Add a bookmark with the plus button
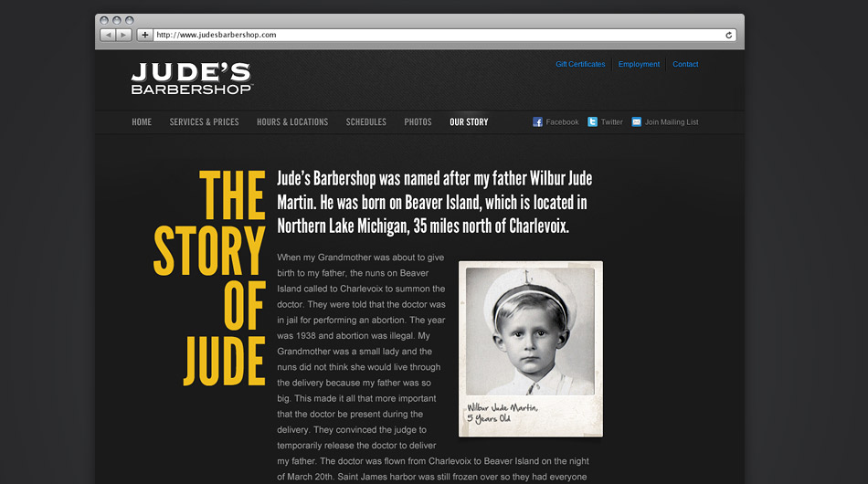Image resolution: width=868 pixels, height=484 pixels. (144, 35)
